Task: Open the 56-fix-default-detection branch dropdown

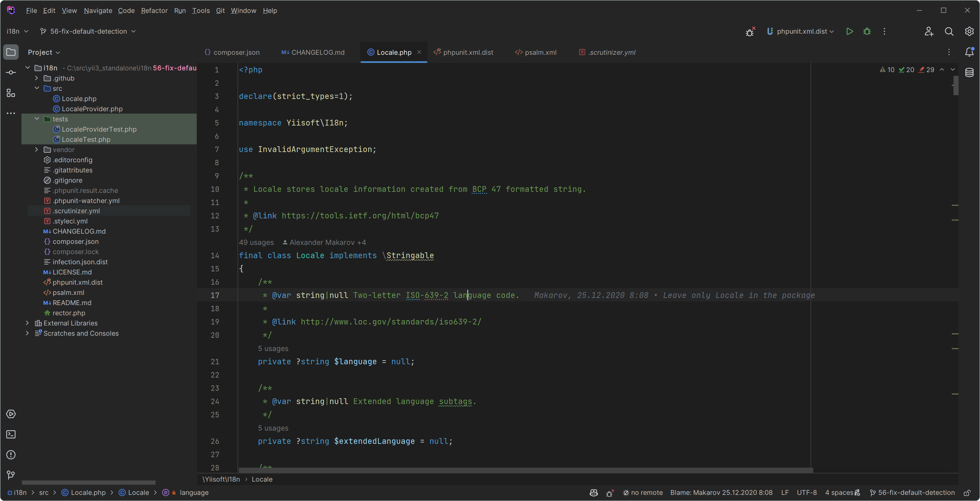Action: click(88, 31)
